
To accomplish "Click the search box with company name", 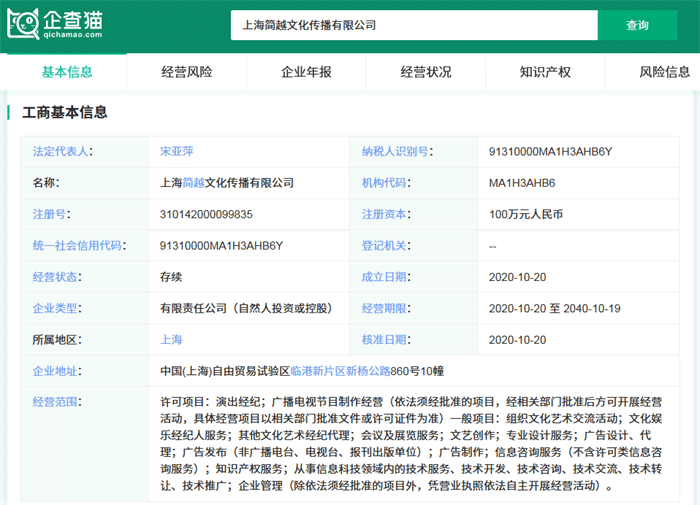I will (414, 25).
